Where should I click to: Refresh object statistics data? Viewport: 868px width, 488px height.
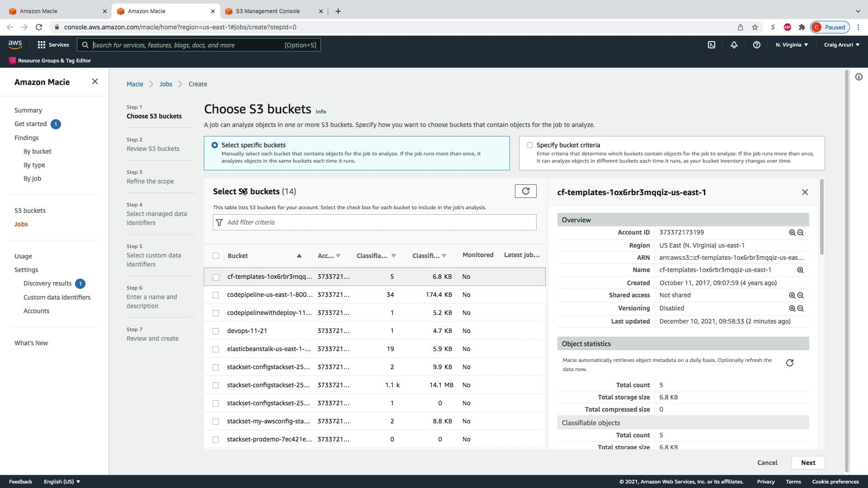click(789, 363)
